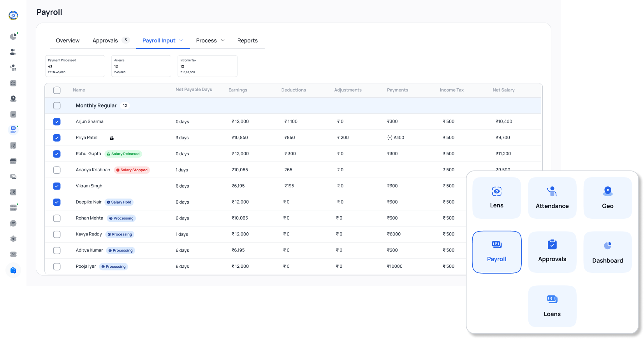Check the Pooja Iyer row checkbox
644x339 pixels.
(57, 267)
